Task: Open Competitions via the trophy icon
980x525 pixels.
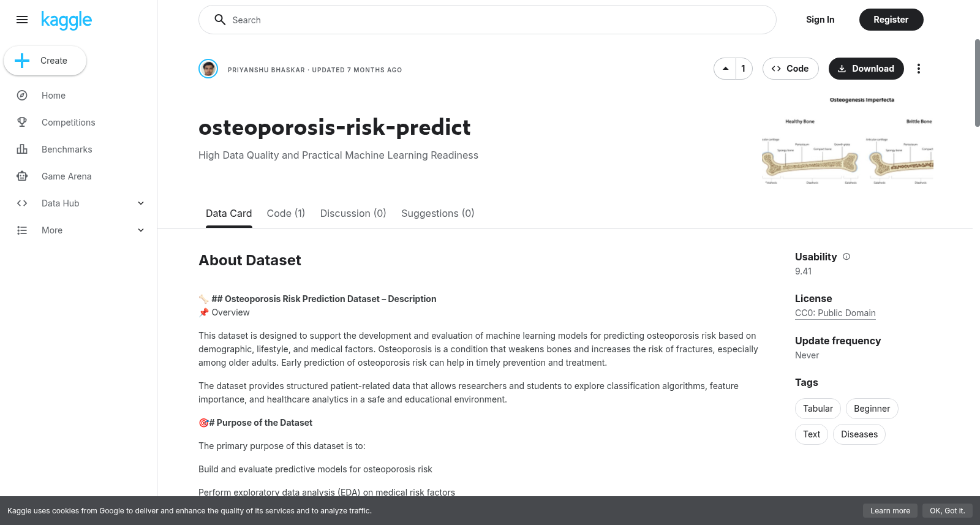Action: tap(22, 123)
